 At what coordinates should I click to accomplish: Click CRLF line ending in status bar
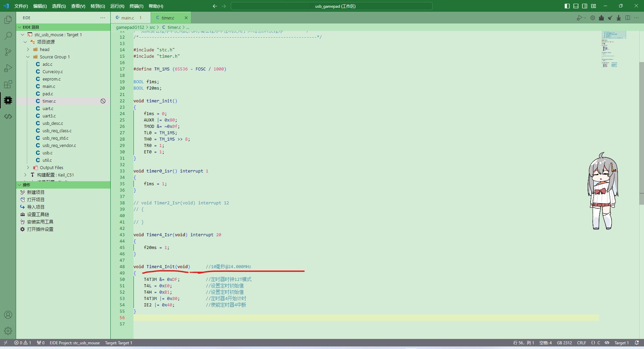[581, 343]
